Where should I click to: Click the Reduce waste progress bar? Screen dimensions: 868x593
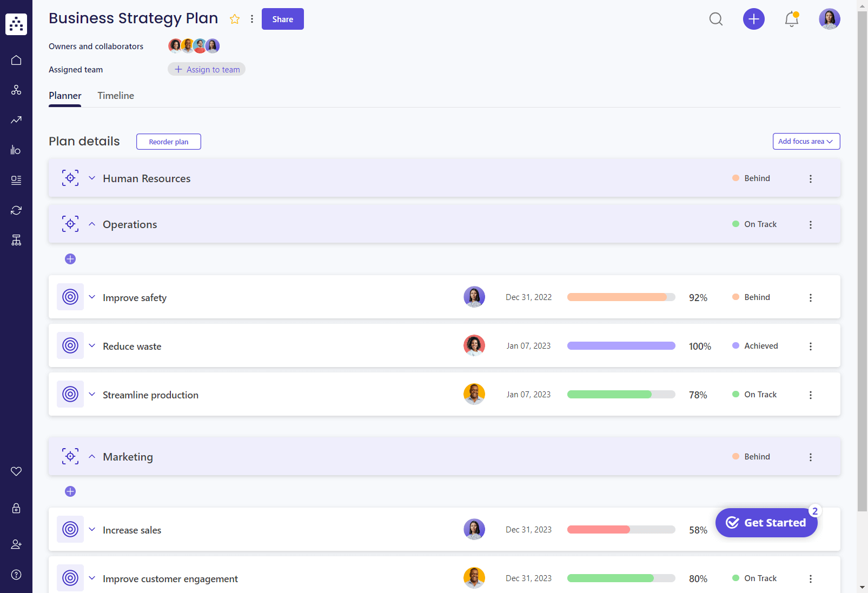[x=621, y=346]
